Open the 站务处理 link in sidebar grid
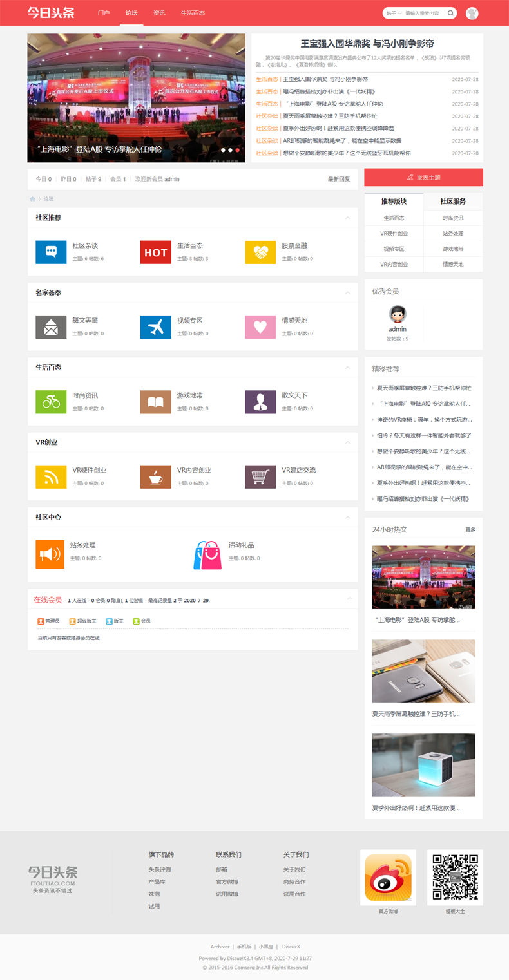 [453, 233]
